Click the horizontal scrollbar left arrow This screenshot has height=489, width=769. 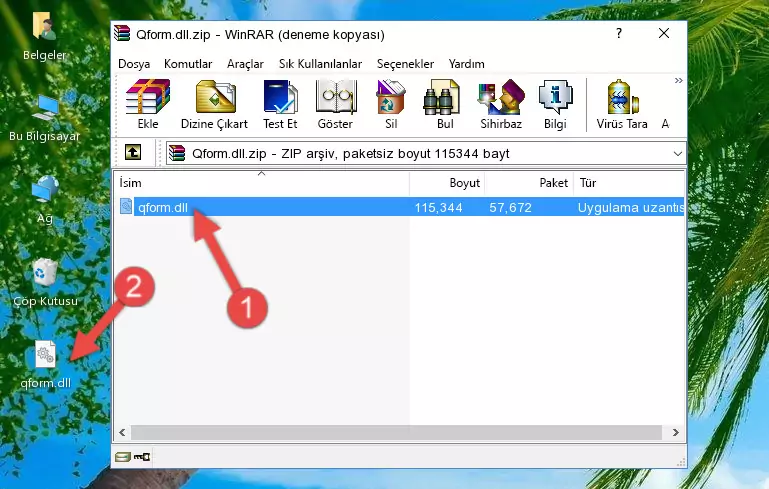123,433
